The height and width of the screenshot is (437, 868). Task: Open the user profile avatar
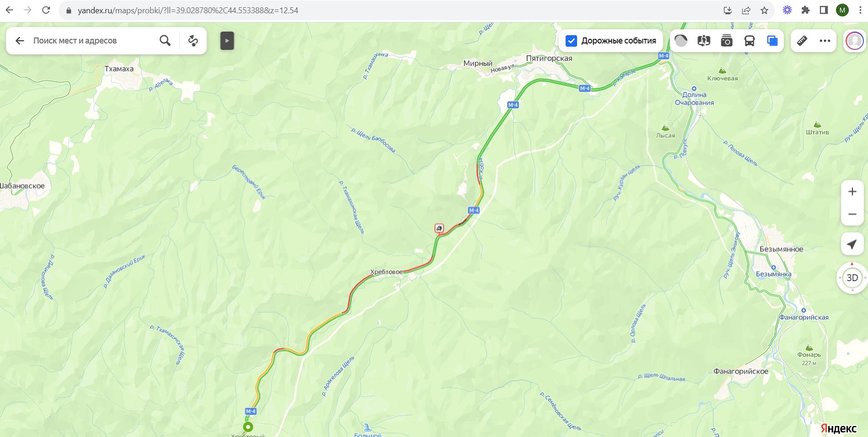coord(855,41)
